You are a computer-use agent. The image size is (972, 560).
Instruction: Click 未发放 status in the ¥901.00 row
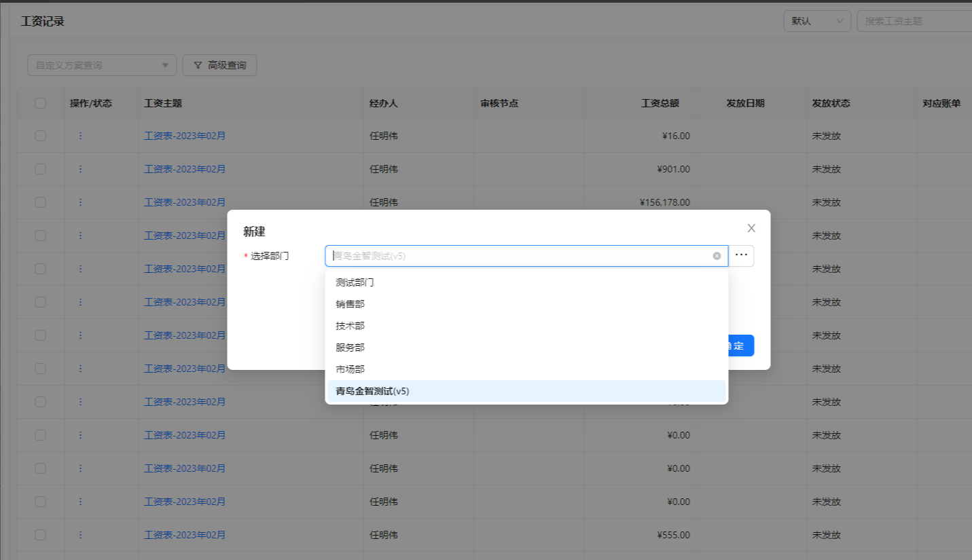[827, 169]
